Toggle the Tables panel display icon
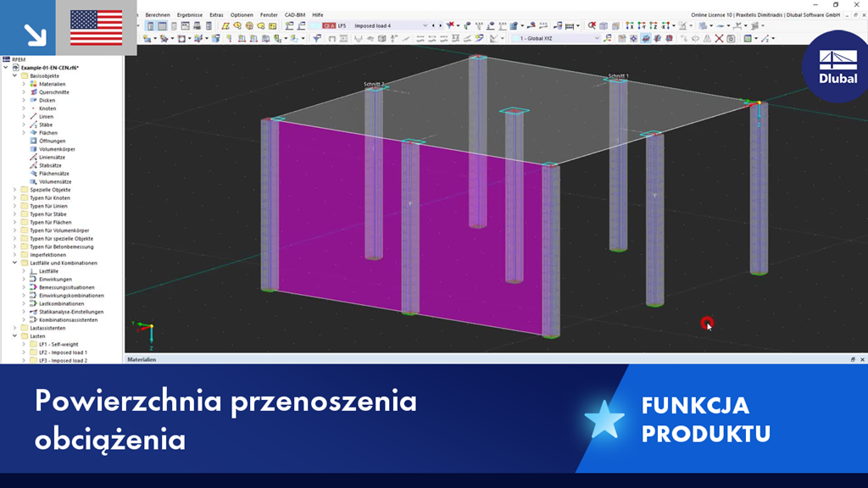Viewport: 868px width, 488px height. tap(162, 26)
